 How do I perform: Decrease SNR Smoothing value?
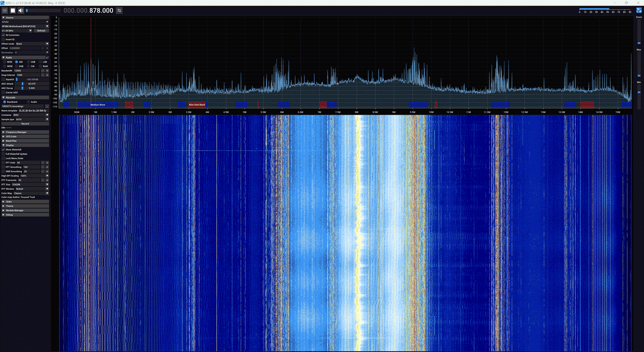43,171
